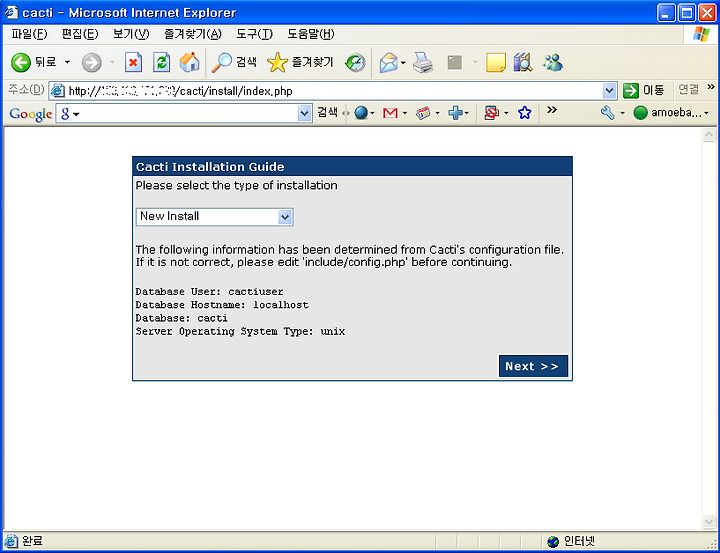Open 도구(T) menu
720x553 pixels.
tap(254, 34)
